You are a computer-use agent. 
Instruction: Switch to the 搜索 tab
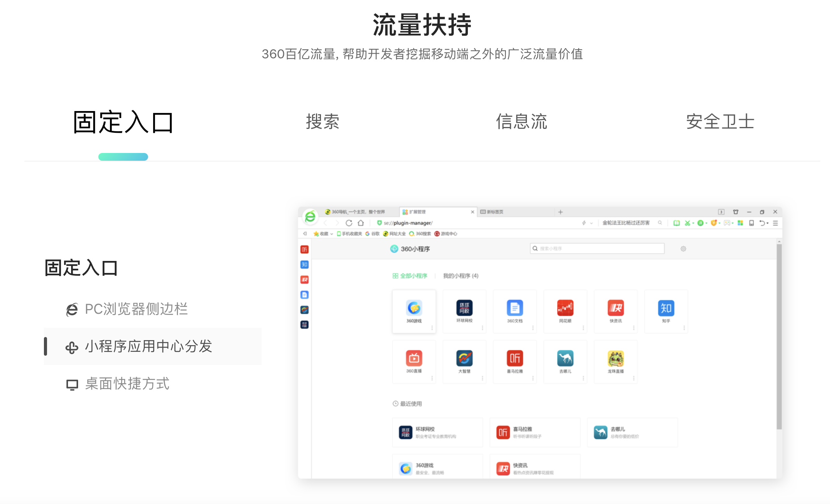point(323,122)
